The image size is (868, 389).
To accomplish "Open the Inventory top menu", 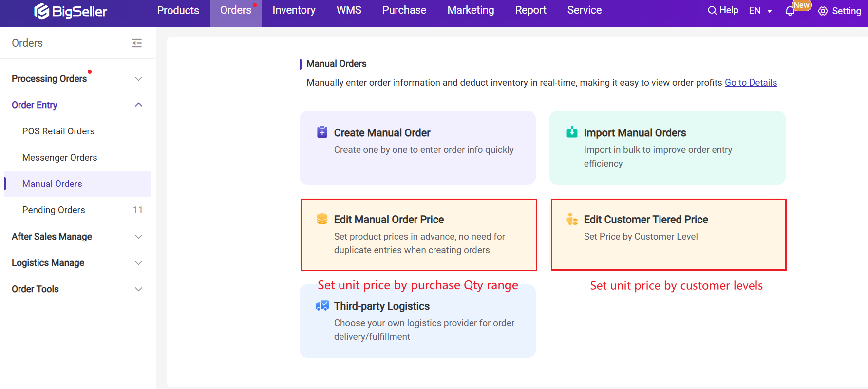I will click(x=294, y=10).
